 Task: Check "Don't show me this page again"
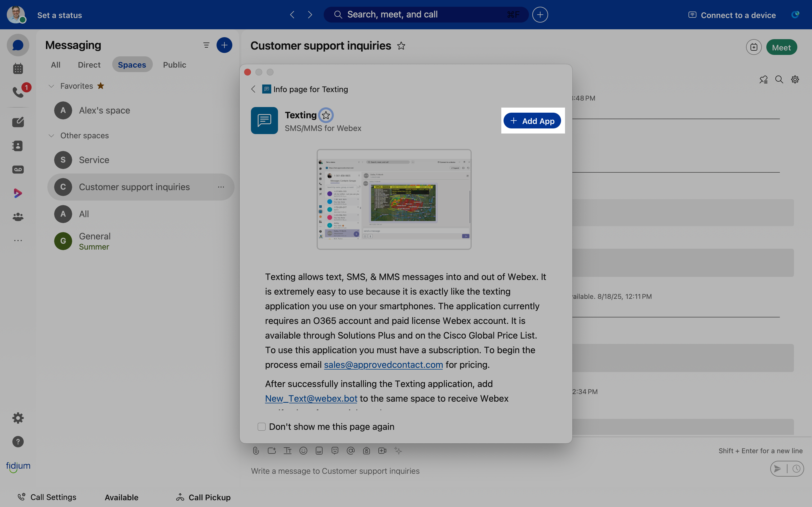click(x=262, y=426)
